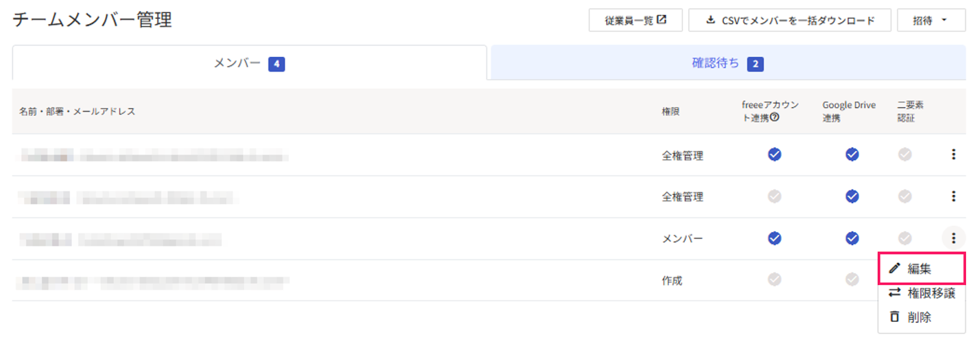Click external link icon on 従業員一覧
980x344 pixels.
tap(661, 20)
